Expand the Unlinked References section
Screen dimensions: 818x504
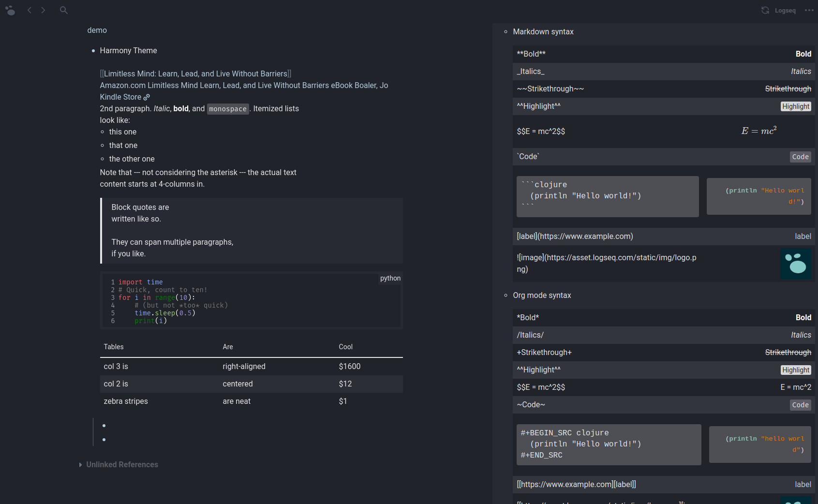click(x=80, y=465)
